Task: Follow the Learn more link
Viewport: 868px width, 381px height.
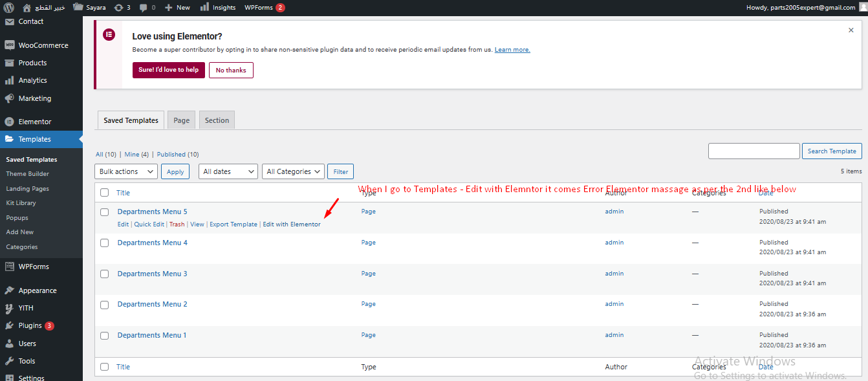Action: pyautogui.click(x=512, y=50)
